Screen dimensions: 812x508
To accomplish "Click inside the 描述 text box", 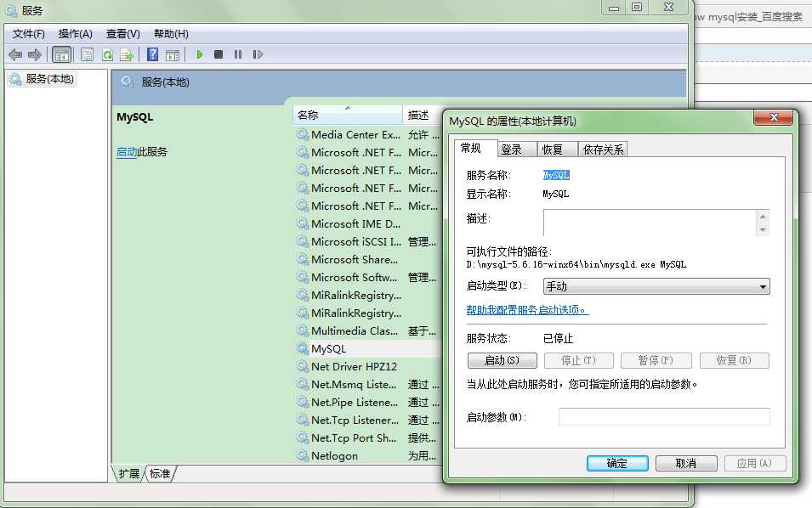I will tap(650, 223).
